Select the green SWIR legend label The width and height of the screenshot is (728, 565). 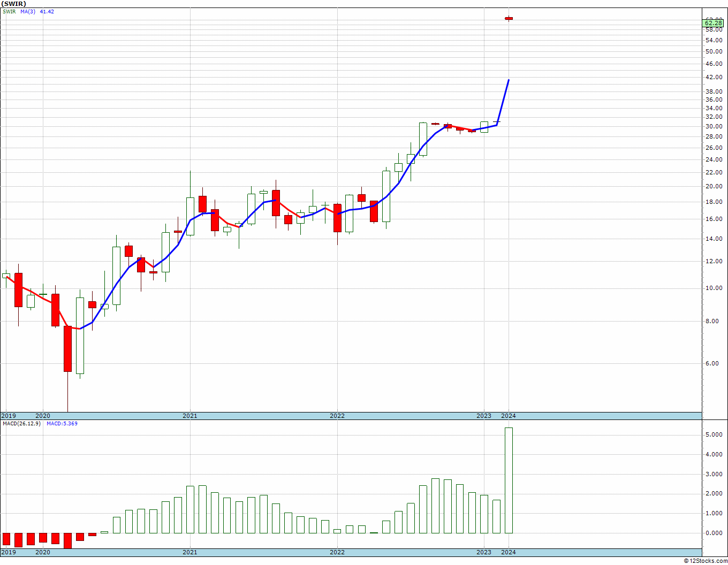click(9, 12)
